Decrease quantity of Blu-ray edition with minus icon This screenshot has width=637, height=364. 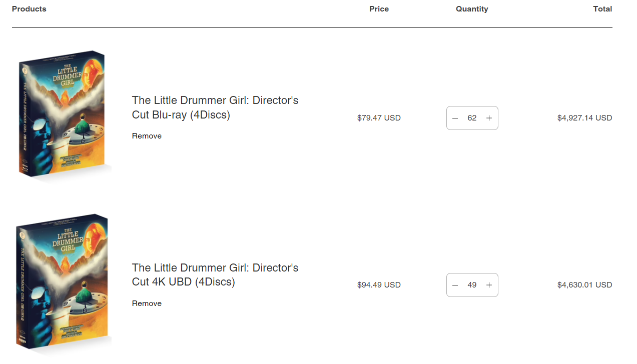pos(455,118)
